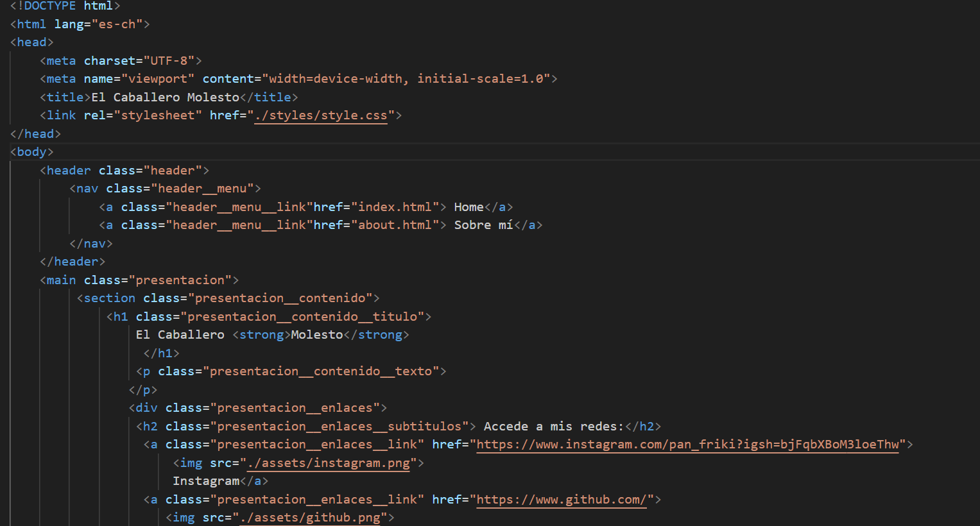Click the section class "presentacion__contenido" value
Screen dimensions: 980x526
pyautogui.click(x=280, y=298)
